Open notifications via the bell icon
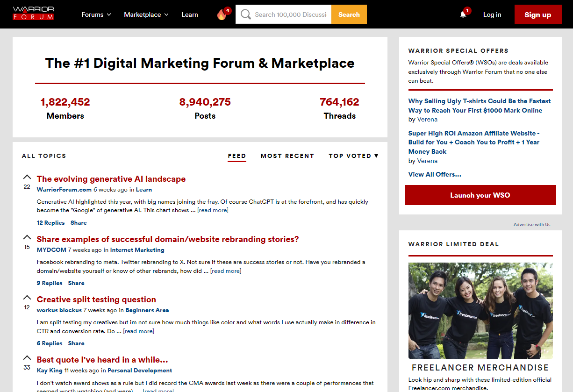 pyautogui.click(x=463, y=14)
